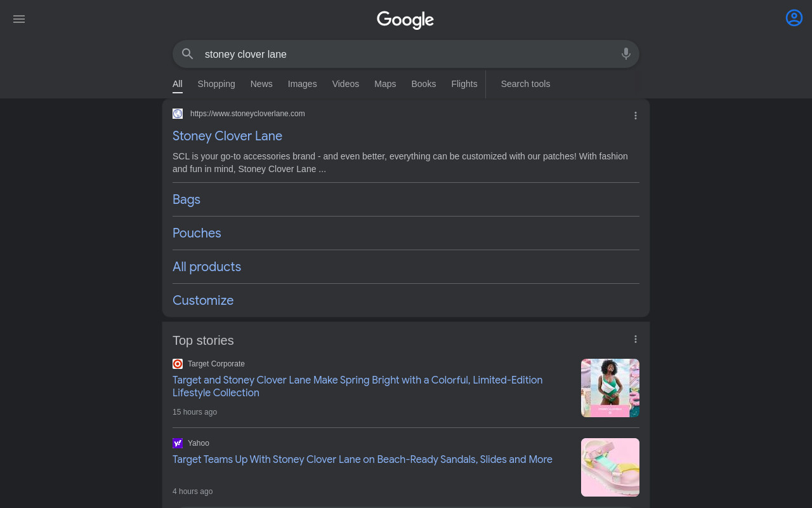Click the 15 hours ago timestamp
The width and height of the screenshot is (812, 508).
pos(195,412)
